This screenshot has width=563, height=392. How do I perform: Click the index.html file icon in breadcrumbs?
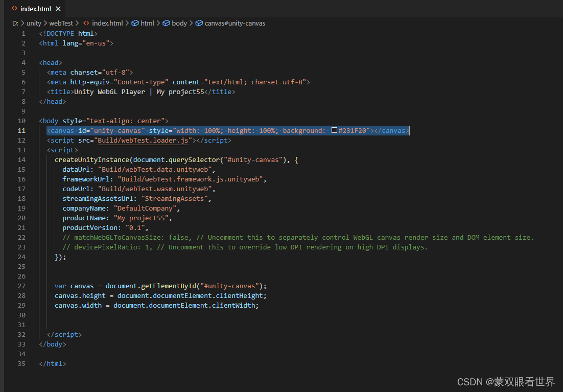(x=86, y=23)
